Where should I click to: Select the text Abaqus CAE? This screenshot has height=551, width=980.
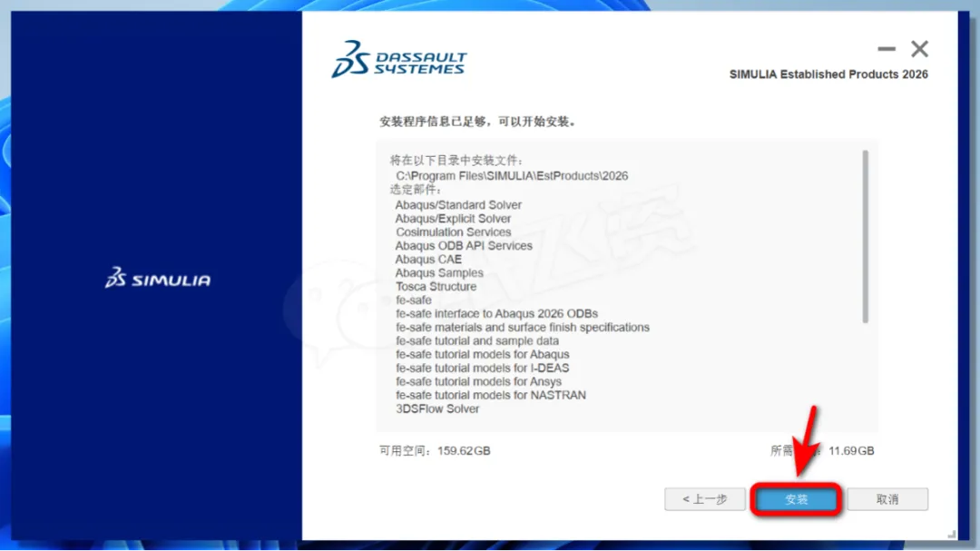click(428, 260)
